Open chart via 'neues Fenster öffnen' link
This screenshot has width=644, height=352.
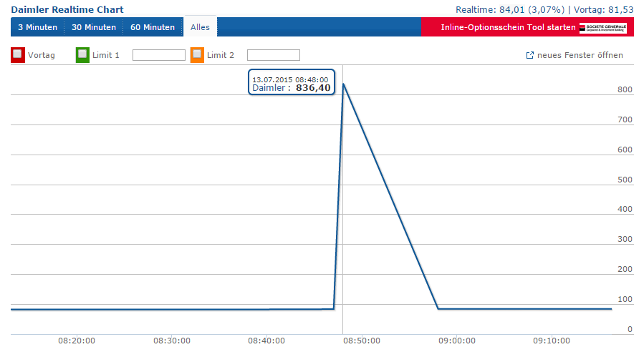point(580,55)
